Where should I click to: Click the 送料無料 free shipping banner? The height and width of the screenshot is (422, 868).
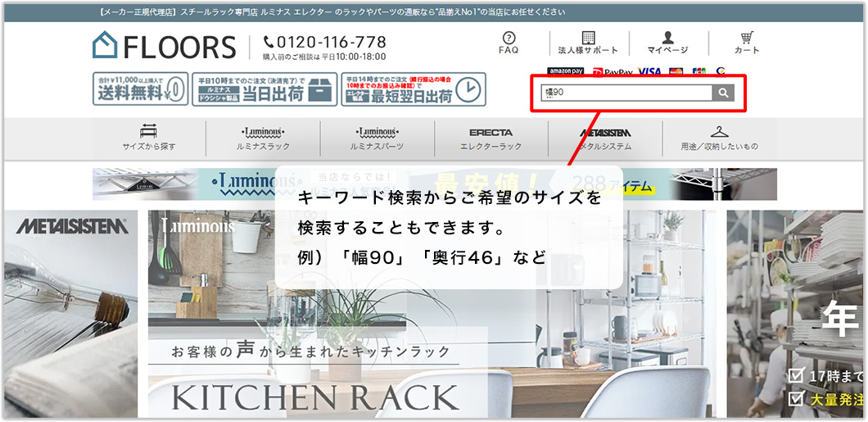(x=141, y=89)
